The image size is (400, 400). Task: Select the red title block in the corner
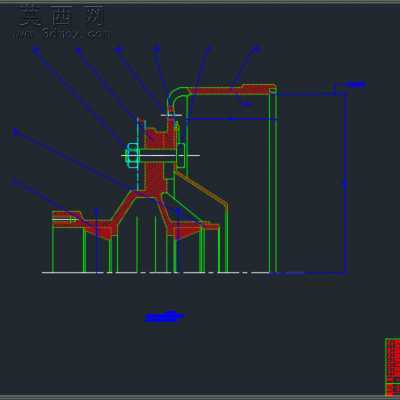392,367
